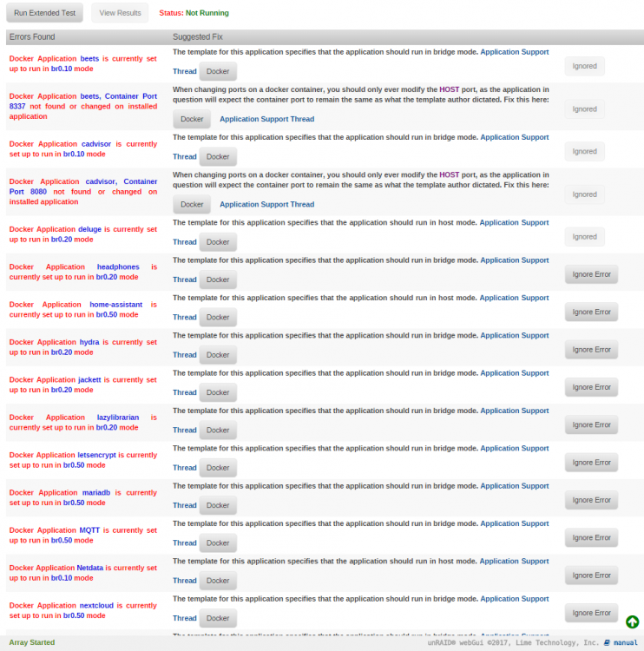
Task: Click Ignore Error for MQTT
Action: pyautogui.click(x=591, y=537)
